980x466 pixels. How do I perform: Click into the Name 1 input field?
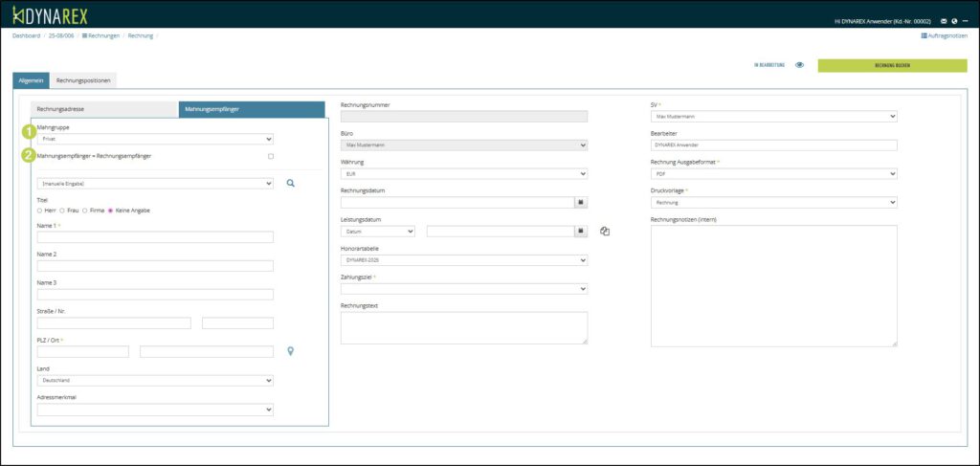(x=155, y=237)
